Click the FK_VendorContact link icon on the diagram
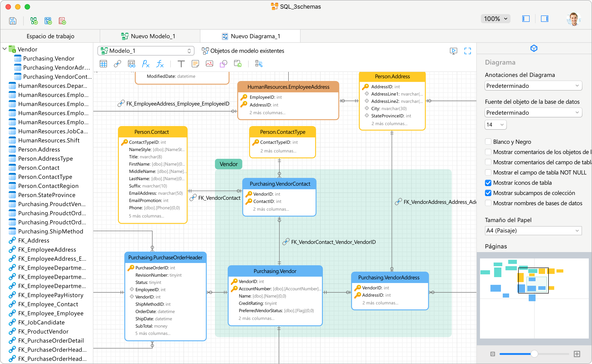 193,198
